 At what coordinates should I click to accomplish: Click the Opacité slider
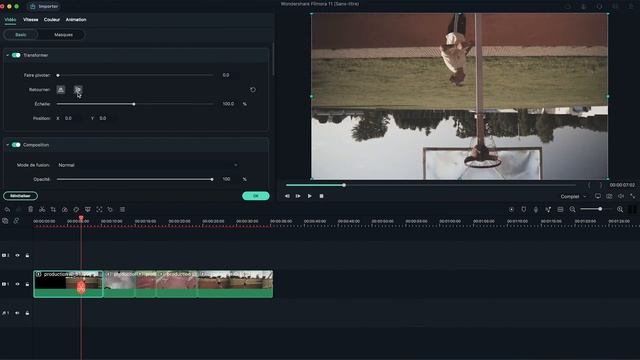135,179
